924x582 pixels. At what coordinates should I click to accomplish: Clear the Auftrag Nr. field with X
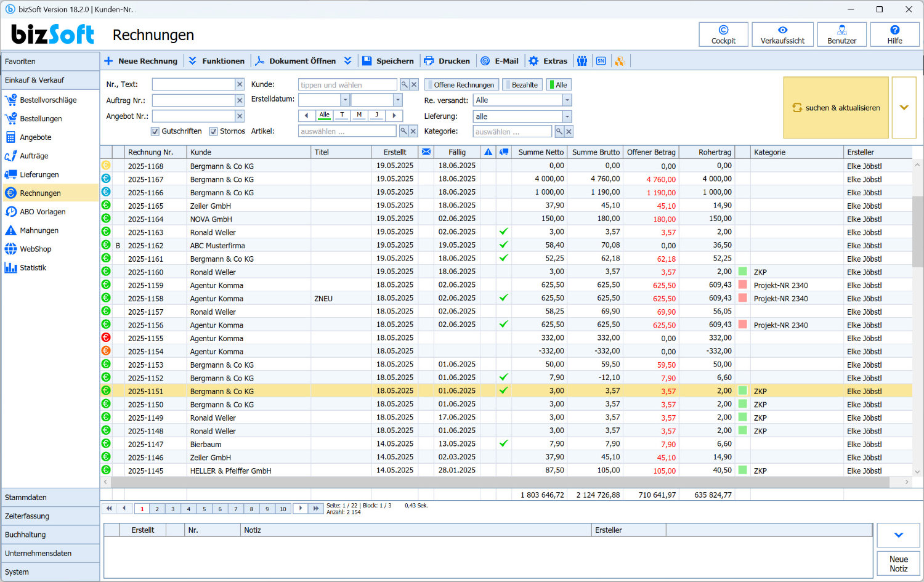[240, 100]
